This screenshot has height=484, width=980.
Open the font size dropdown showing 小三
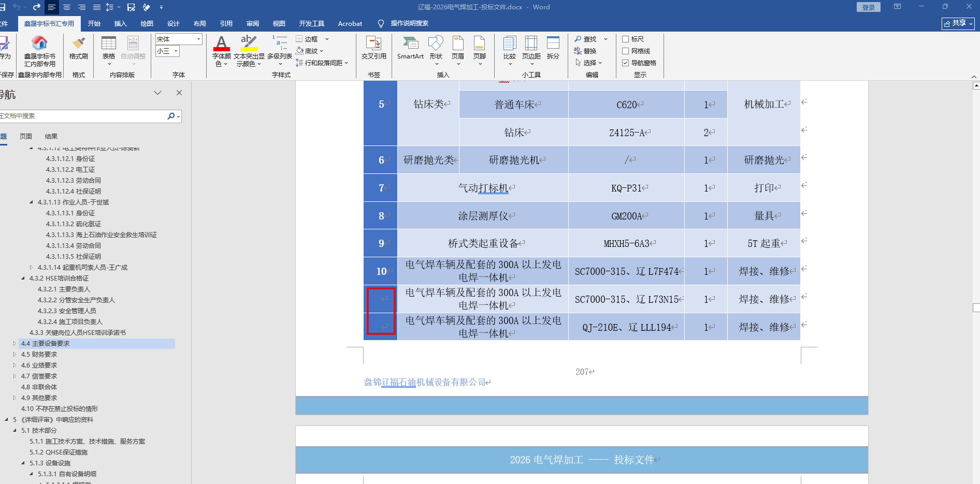click(x=176, y=51)
